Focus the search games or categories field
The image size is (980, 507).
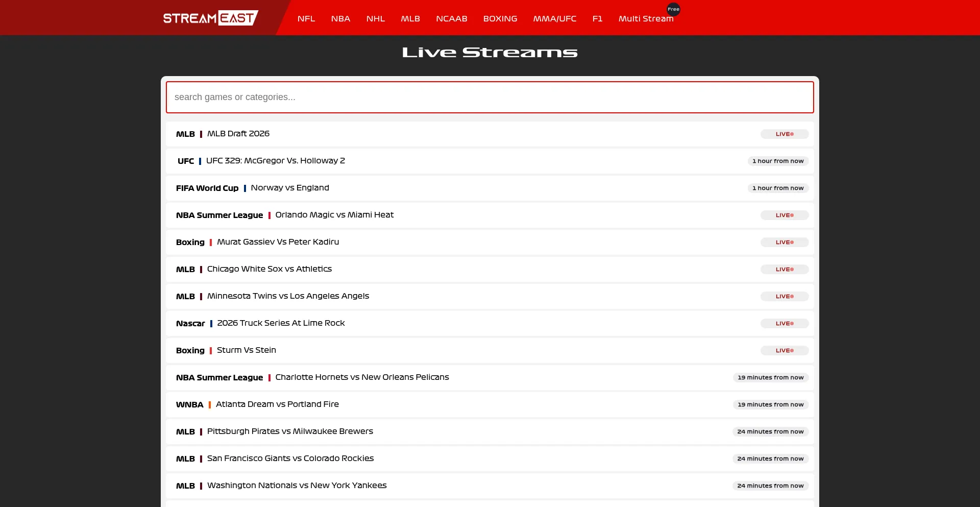[x=490, y=97]
